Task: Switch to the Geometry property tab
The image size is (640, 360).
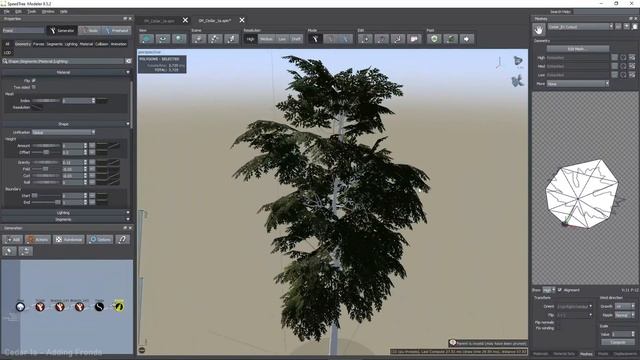Action: (23, 44)
